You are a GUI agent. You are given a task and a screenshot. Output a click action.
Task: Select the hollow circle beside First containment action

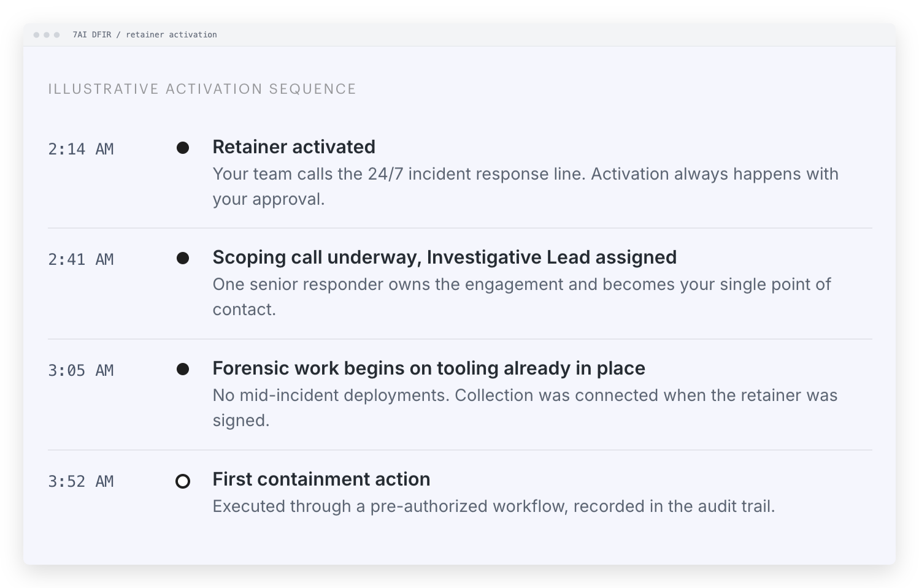pos(183,481)
